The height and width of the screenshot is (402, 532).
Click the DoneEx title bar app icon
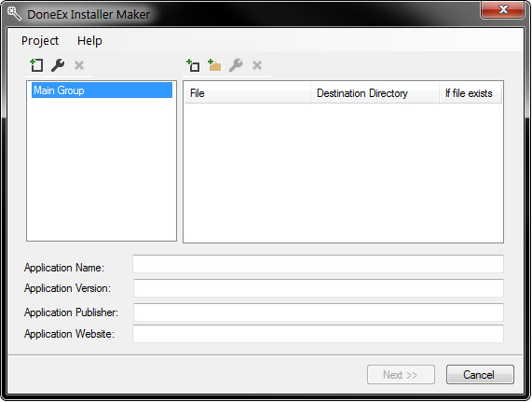click(14, 14)
